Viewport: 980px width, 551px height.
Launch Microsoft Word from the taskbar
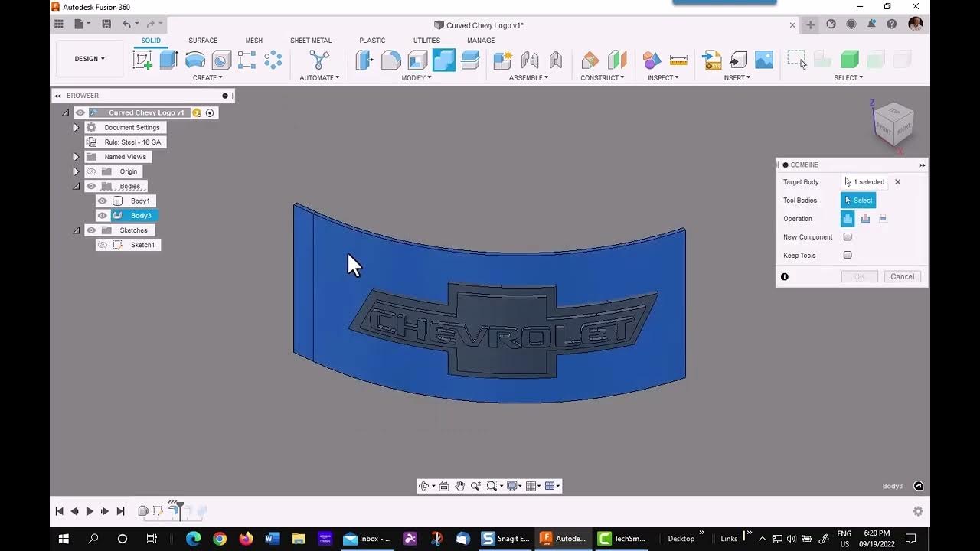point(272,538)
